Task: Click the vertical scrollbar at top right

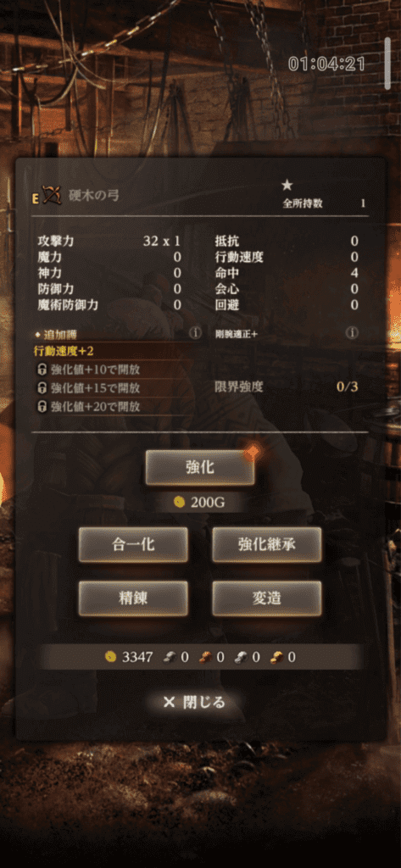Action: 387,64
